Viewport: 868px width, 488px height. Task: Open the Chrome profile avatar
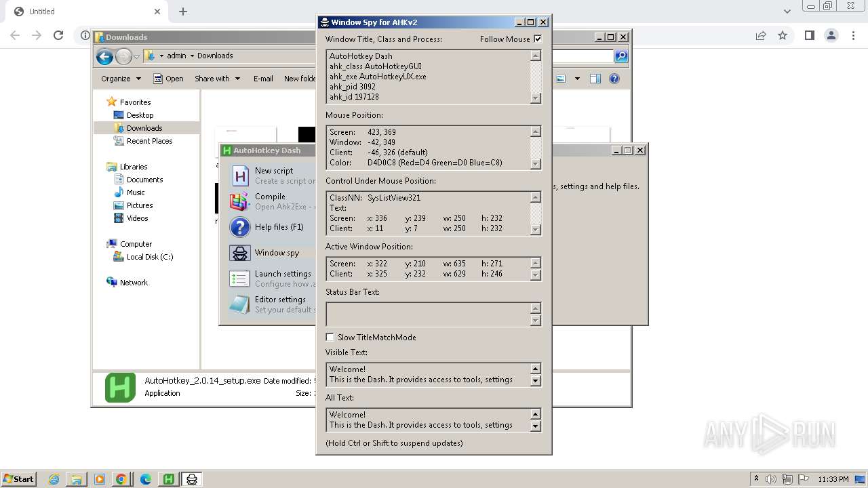(x=831, y=35)
